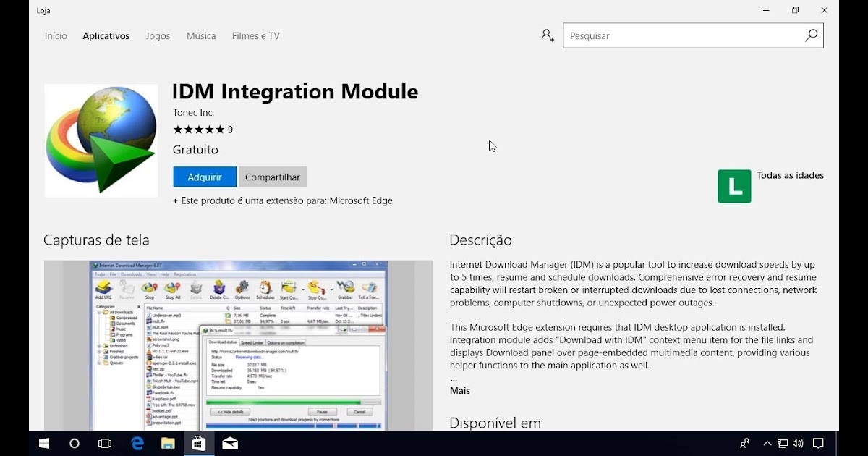This screenshot has height=456, width=868.
Task: Open the Filmes e TV tab
Action: [x=256, y=35]
